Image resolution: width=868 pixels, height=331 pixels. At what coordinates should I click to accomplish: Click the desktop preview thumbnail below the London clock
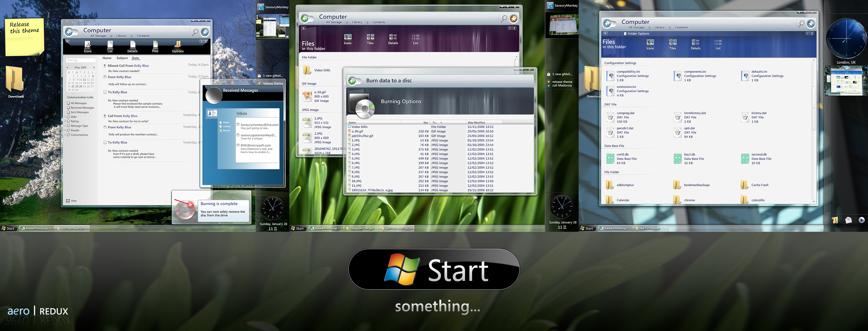[x=846, y=80]
